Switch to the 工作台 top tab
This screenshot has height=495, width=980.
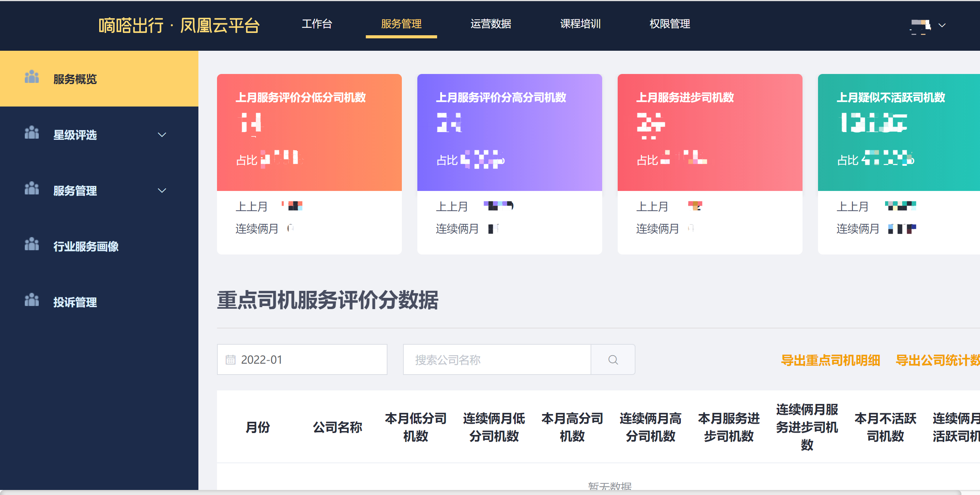pyautogui.click(x=317, y=24)
